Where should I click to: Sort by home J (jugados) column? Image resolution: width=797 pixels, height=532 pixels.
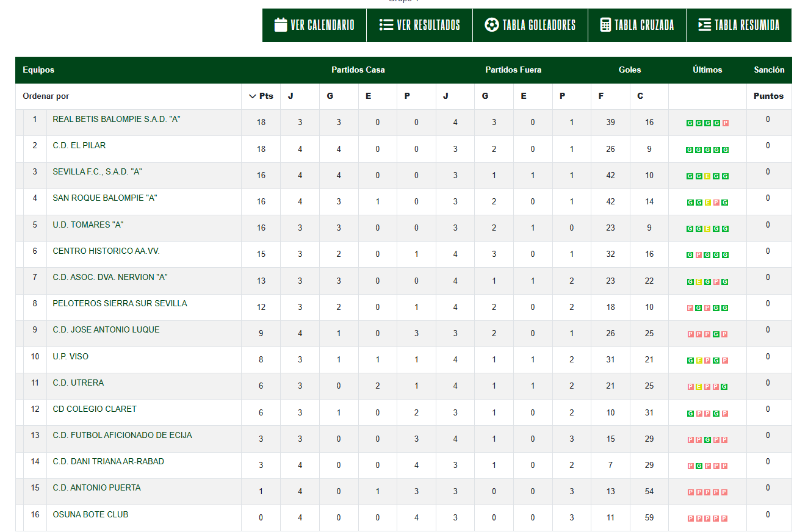(290, 96)
